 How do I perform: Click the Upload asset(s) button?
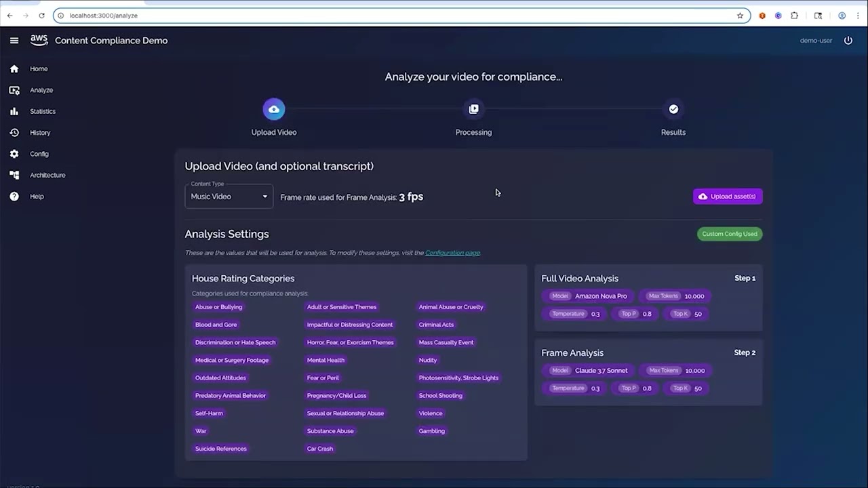pos(728,197)
